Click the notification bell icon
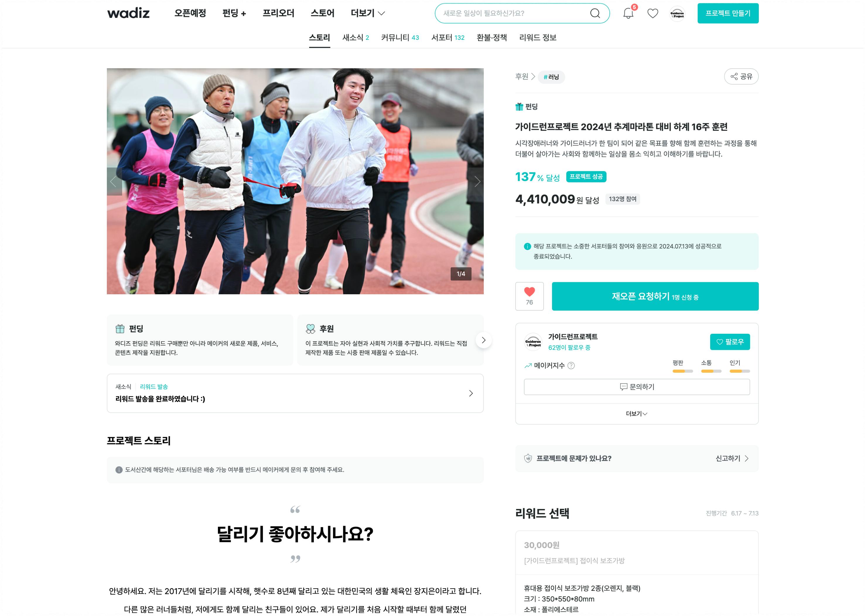The height and width of the screenshot is (616, 866). pos(628,14)
